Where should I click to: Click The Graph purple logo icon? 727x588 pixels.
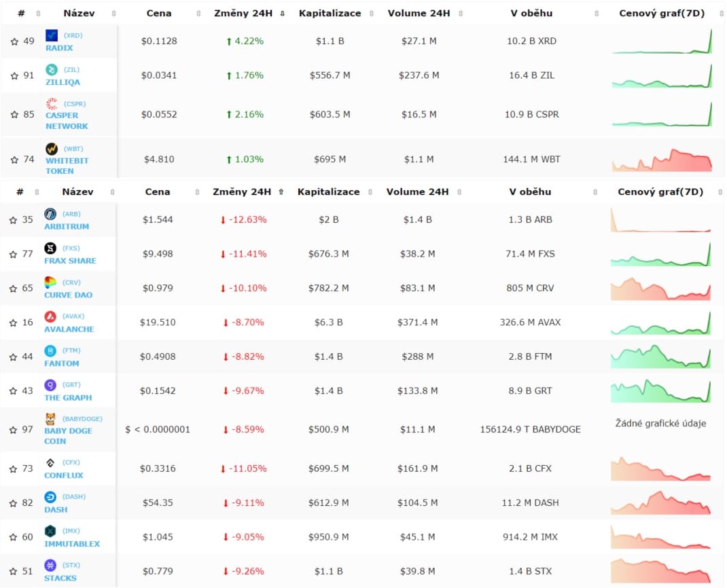(x=50, y=385)
